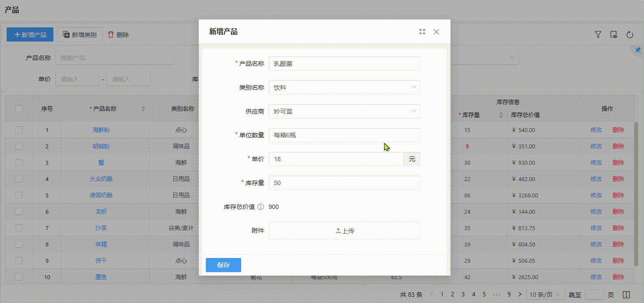644x303 pixels.
Task: Click the fullscreen icon in dialog header
Action: tap(422, 32)
